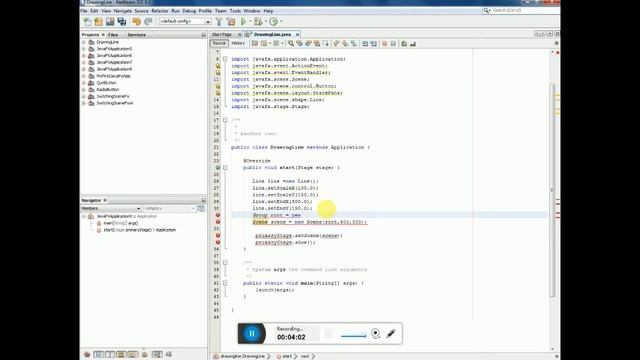Toggle Show Inherited Members in Navigator footer

87,354
